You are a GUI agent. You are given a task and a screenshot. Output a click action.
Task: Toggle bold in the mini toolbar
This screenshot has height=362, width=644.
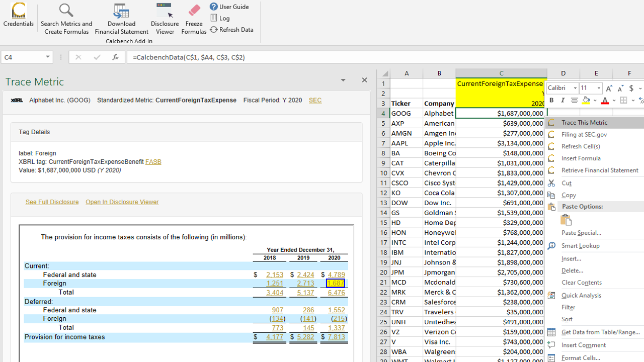click(551, 101)
